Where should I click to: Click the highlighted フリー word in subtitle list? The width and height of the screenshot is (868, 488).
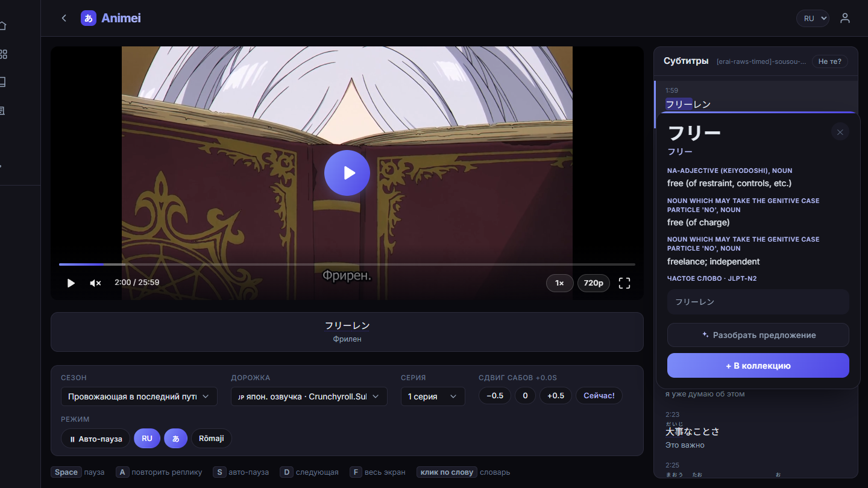(679, 104)
